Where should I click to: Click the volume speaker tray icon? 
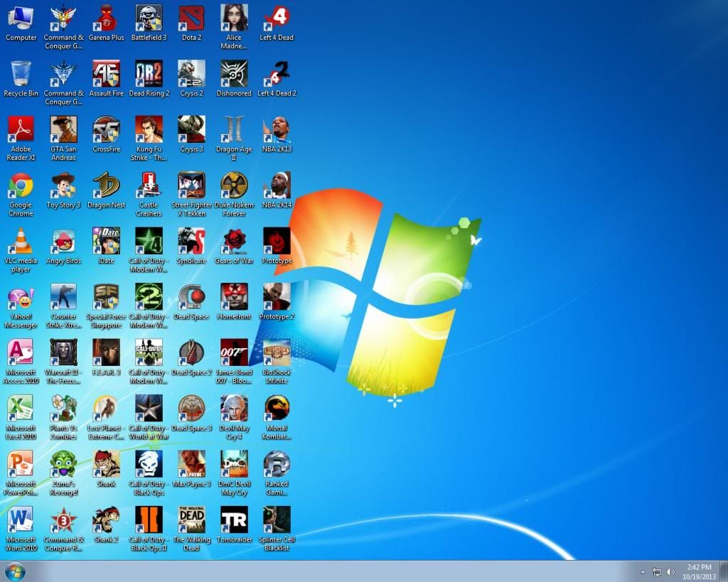(670, 572)
